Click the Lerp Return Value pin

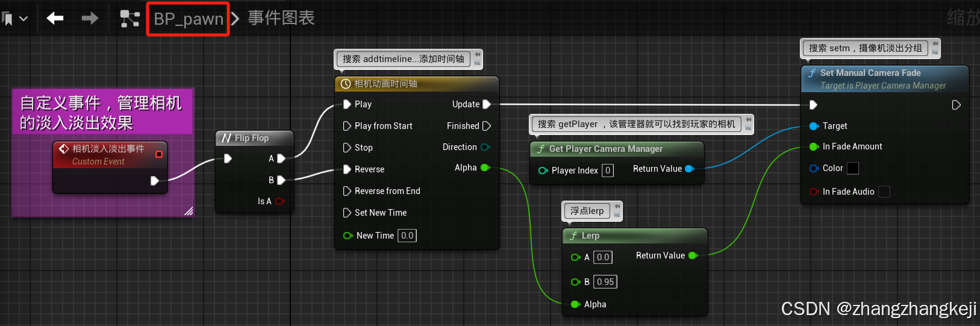click(x=693, y=255)
